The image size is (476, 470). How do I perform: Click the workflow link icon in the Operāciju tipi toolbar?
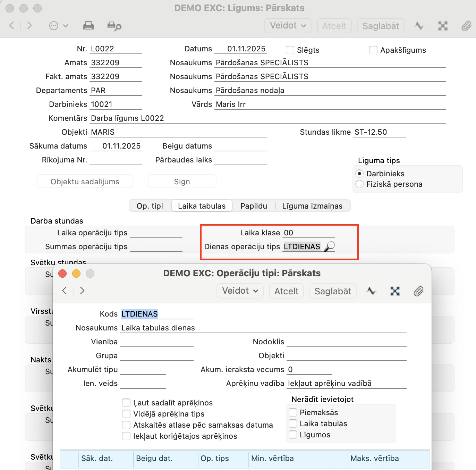(x=395, y=291)
